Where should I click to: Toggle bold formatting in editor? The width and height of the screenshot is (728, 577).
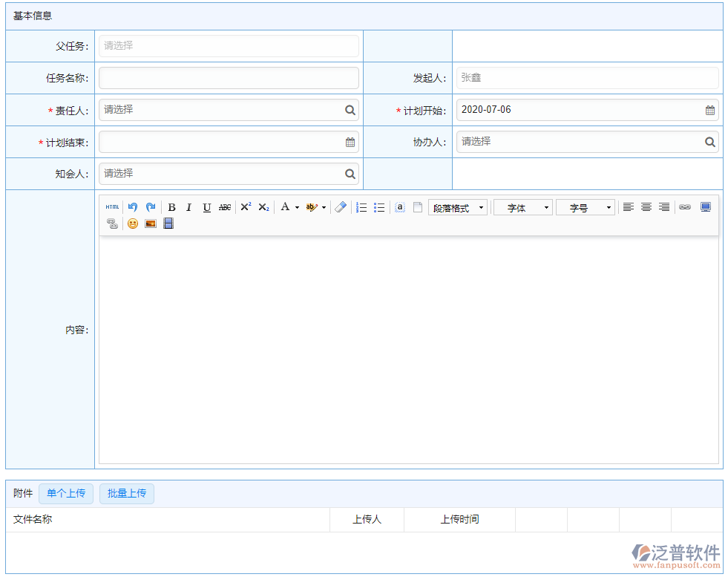tap(171, 207)
